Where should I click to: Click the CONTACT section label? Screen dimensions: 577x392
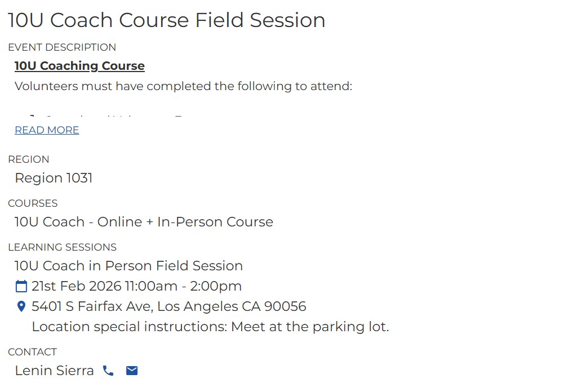coord(32,352)
